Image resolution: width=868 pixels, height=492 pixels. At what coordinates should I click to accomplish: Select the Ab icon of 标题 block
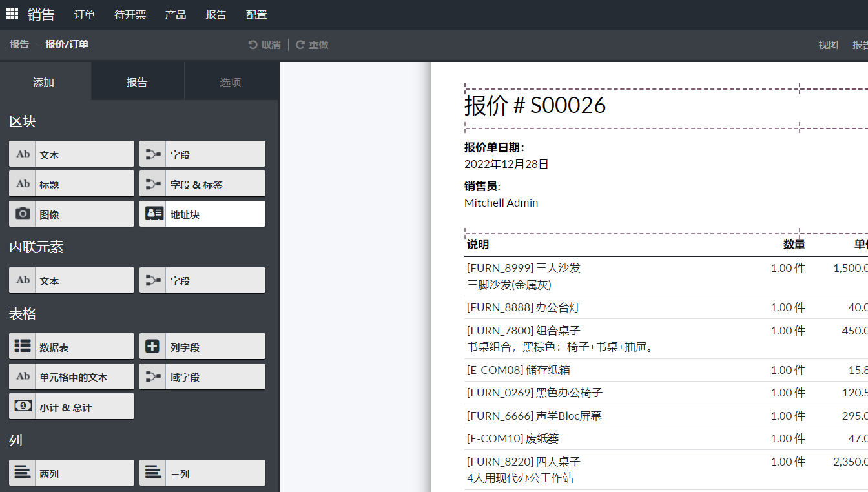[x=23, y=184]
